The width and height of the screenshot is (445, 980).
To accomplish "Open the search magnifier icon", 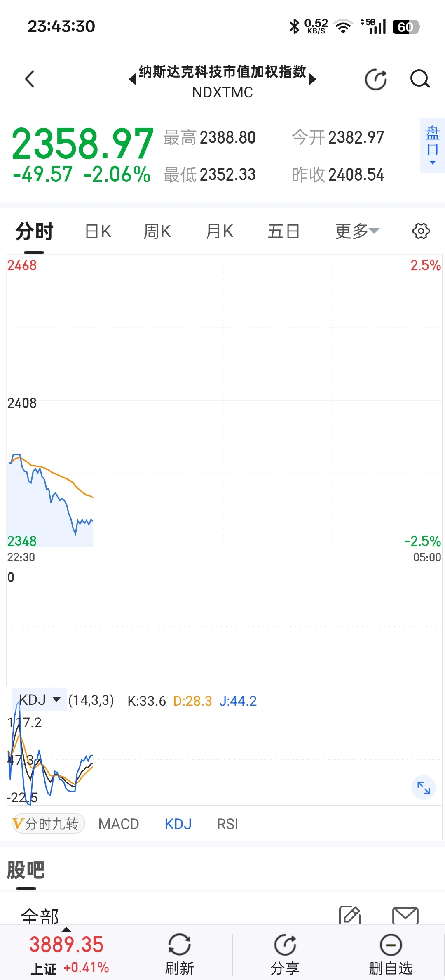I will point(420,79).
